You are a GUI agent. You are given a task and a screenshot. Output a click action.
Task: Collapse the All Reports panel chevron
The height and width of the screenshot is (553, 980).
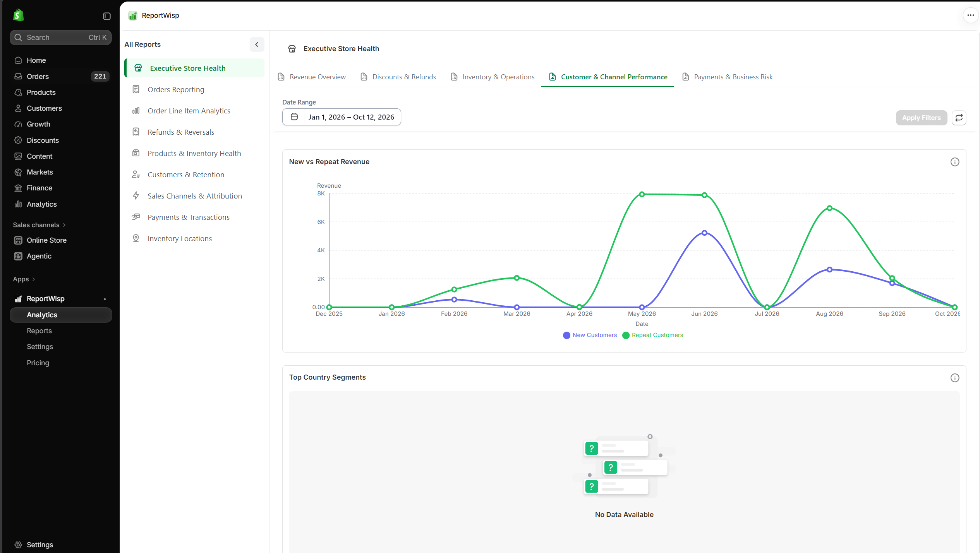[257, 45]
